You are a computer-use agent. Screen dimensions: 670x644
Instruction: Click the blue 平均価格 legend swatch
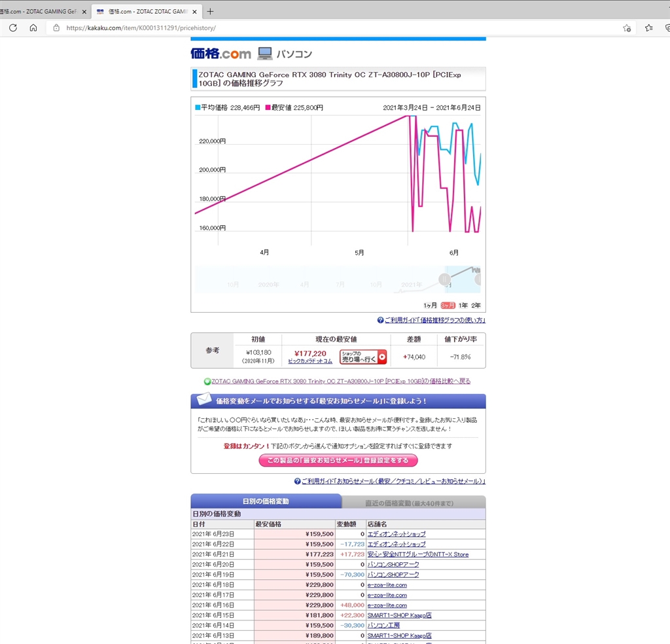(x=198, y=108)
